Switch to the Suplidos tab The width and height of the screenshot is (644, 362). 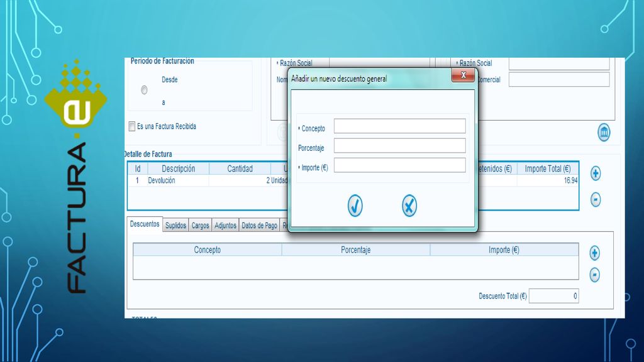[176, 226]
